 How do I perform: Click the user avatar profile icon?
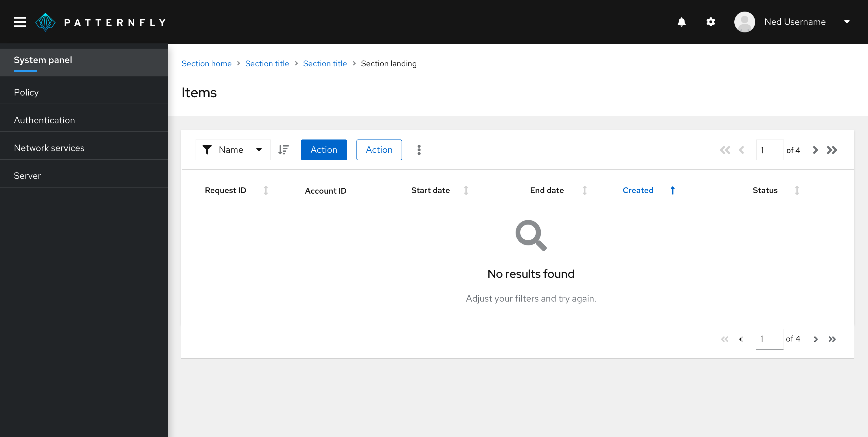[745, 22]
